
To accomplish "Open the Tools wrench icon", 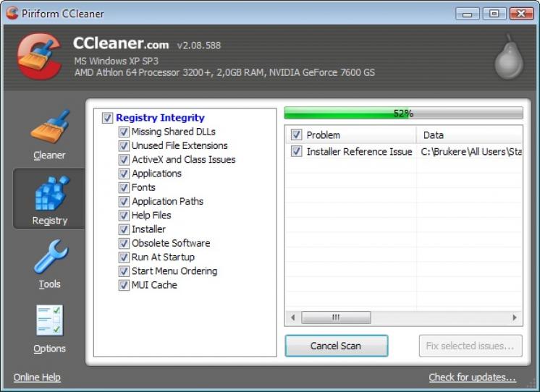I will coord(51,256).
